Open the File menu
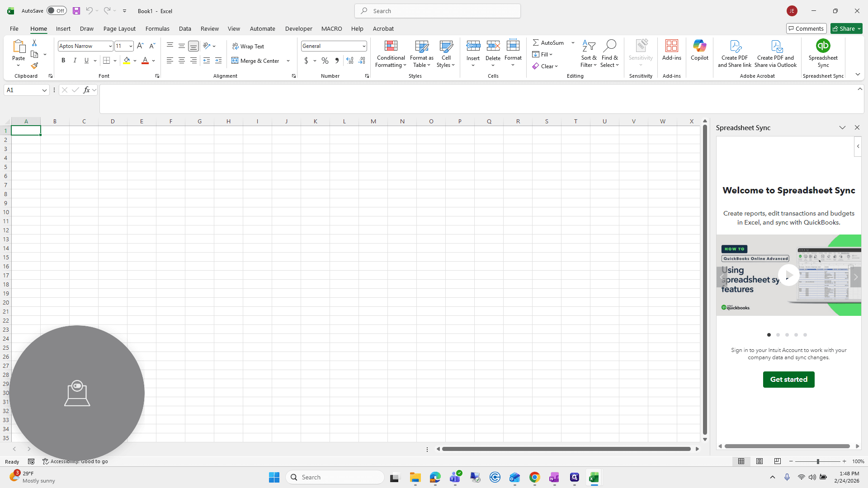 pos(14,28)
